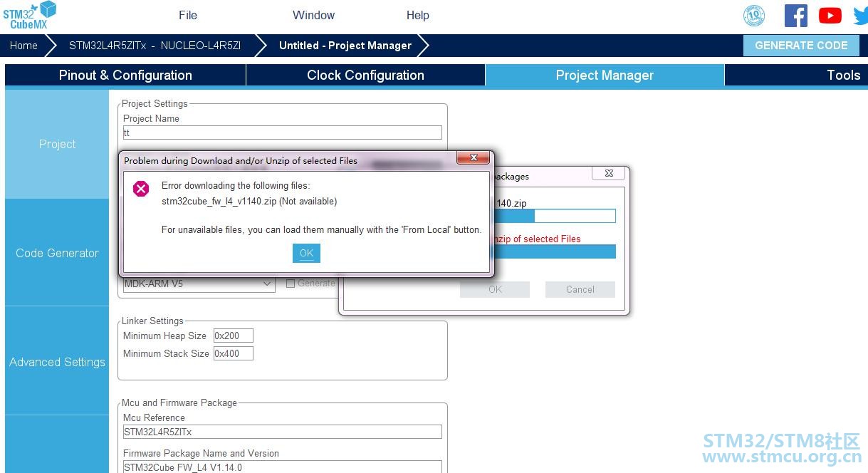Open the MDK-ARM V5 toolchain dropdown
The width and height of the screenshot is (868, 473).
tap(199, 284)
